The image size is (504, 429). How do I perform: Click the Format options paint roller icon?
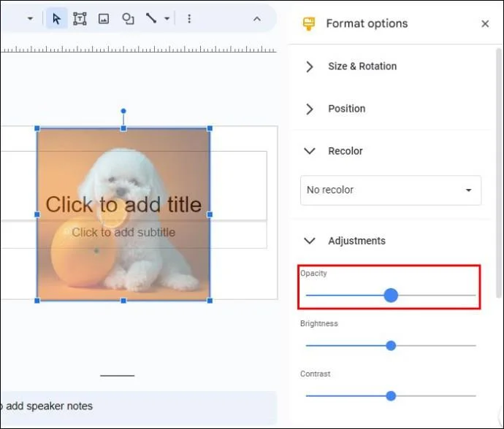tap(308, 24)
